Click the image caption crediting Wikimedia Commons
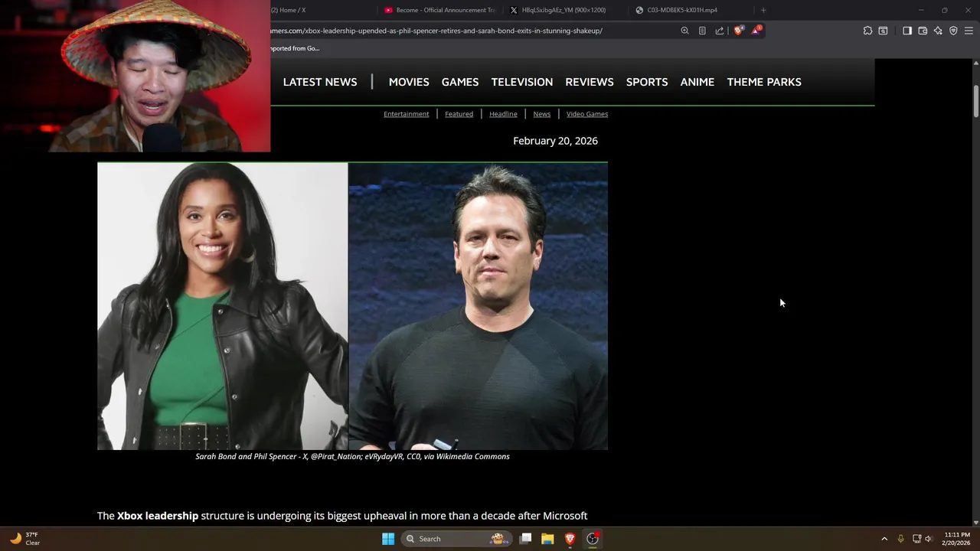980x551 pixels. tap(352, 456)
